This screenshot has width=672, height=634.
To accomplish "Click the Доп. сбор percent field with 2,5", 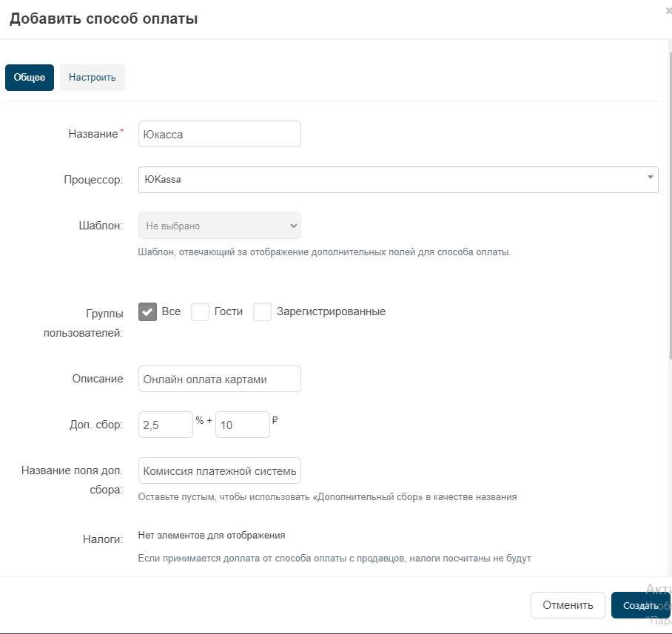I will [x=166, y=425].
